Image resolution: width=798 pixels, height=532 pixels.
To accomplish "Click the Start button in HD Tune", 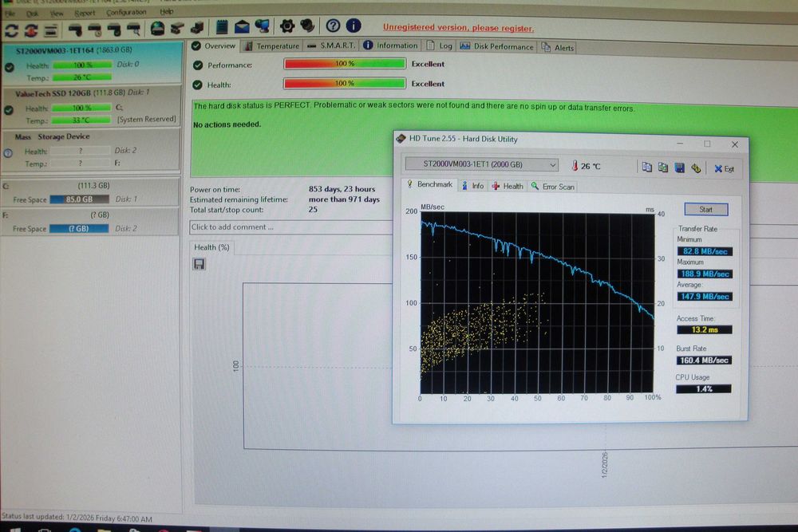I will pos(706,209).
